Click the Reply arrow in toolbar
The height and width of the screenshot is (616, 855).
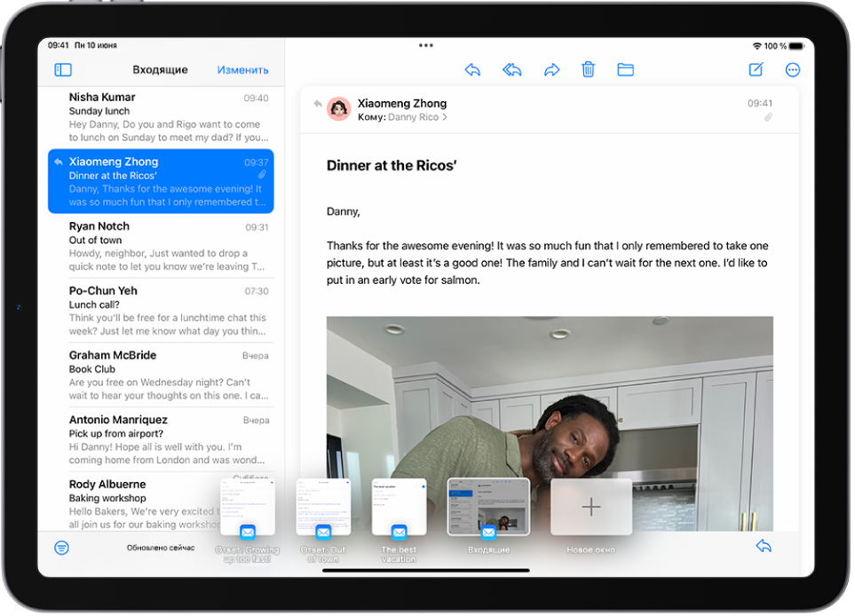pos(472,70)
